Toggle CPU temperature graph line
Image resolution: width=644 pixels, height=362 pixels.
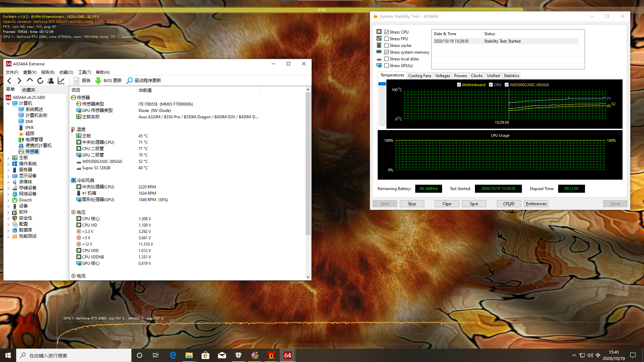pos(491,85)
